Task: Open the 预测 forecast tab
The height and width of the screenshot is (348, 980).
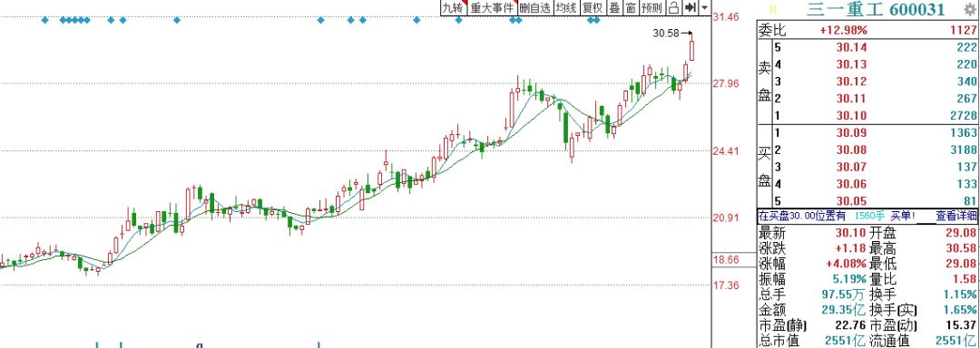Action: point(652,7)
